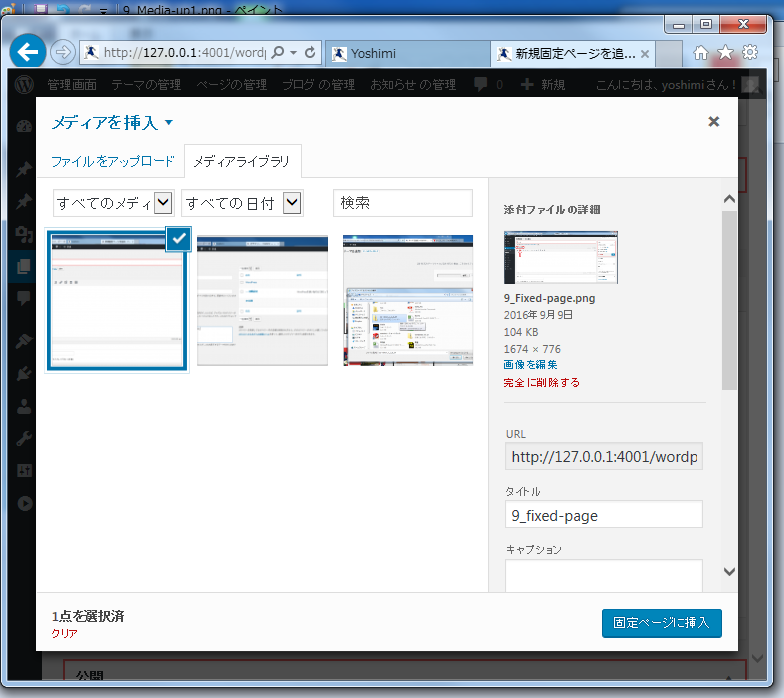Click the 完全に削除する link

point(541,382)
